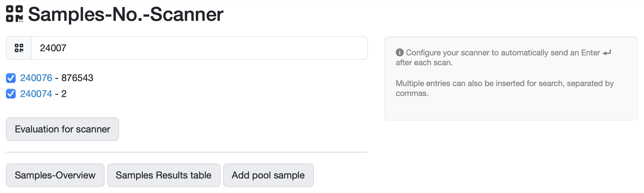Click the horizontal divider above the Samples buttons
Screen dimensions: 644x193
point(187,152)
